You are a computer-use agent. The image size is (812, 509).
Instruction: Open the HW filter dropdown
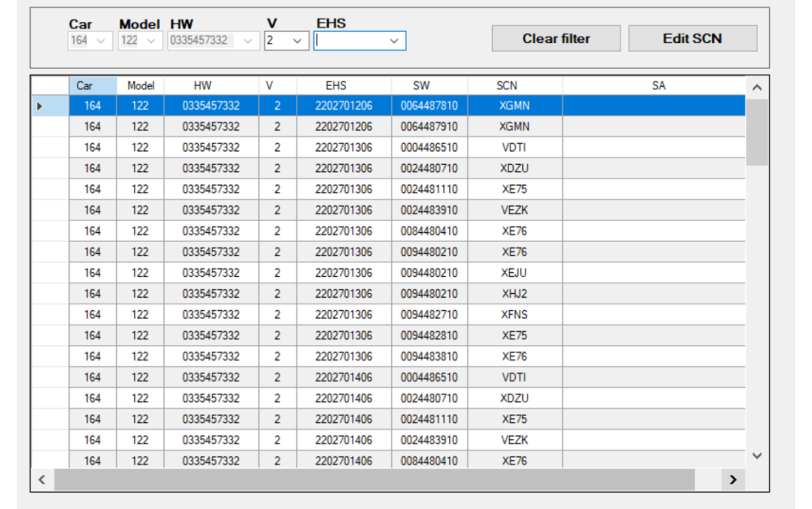[x=248, y=41]
